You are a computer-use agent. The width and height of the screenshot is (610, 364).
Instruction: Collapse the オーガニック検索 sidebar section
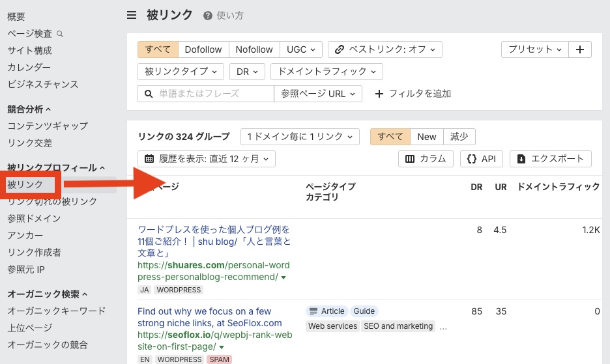click(x=47, y=294)
